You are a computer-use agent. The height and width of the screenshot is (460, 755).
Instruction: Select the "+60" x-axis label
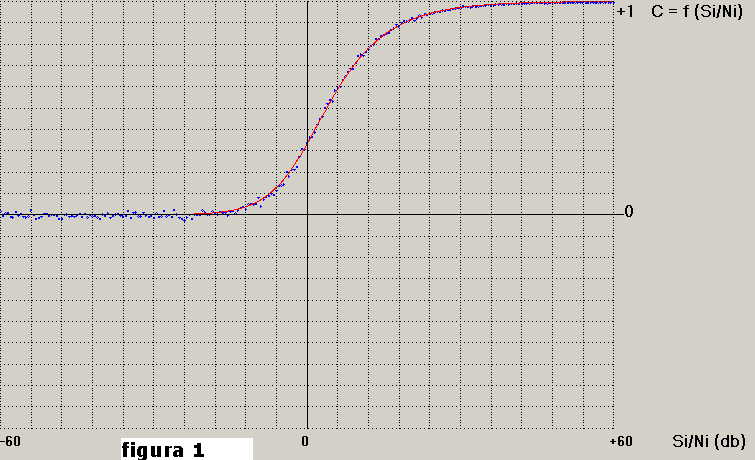pos(620,441)
